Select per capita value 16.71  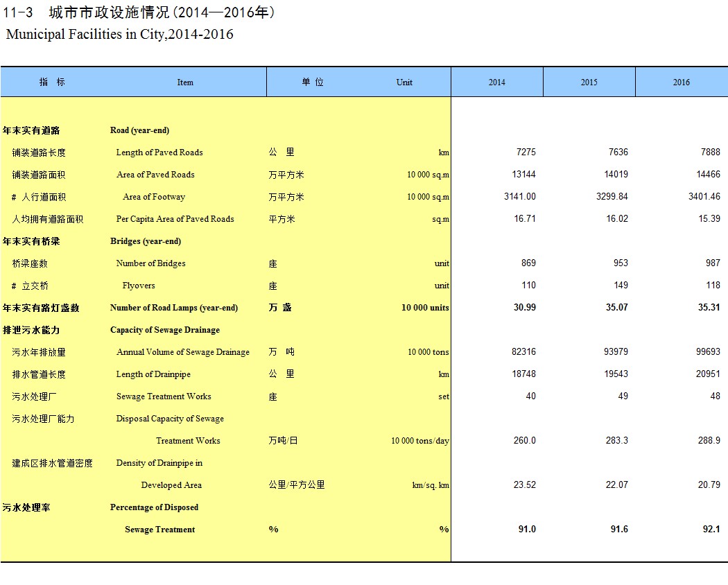tap(525, 218)
